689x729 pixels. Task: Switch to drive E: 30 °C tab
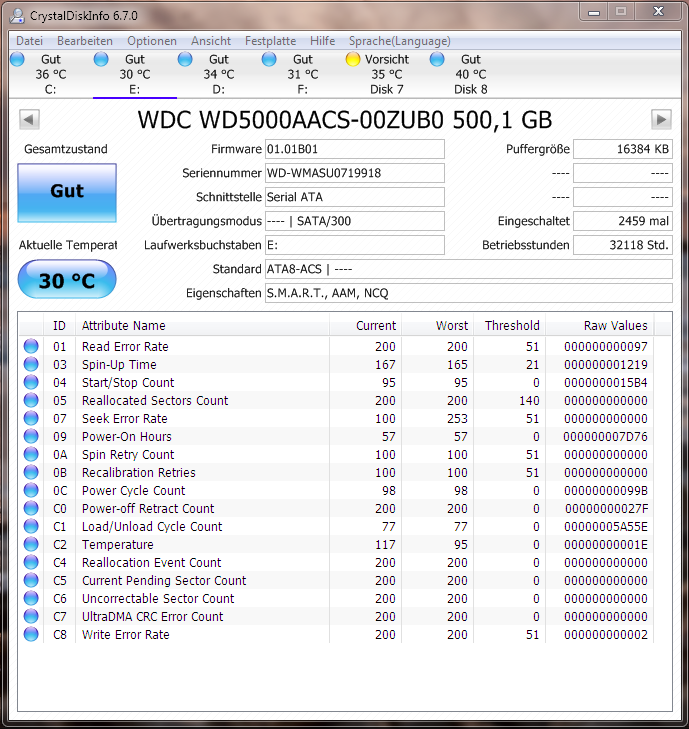tap(135, 74)
